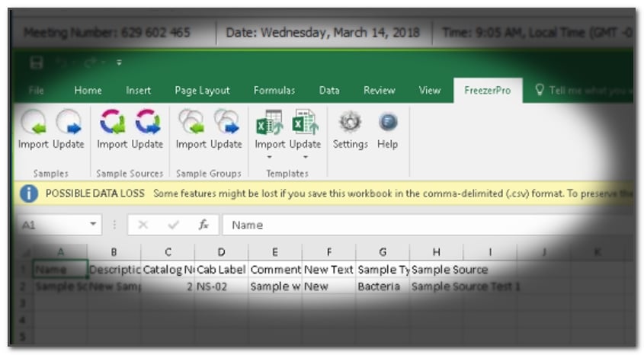Select column I header

pos(490,252)
